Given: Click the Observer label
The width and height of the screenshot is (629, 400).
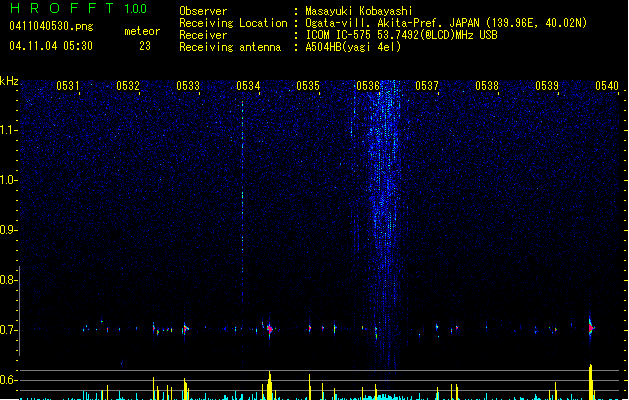Looking at the screenshot, I should tap(203, 11).
